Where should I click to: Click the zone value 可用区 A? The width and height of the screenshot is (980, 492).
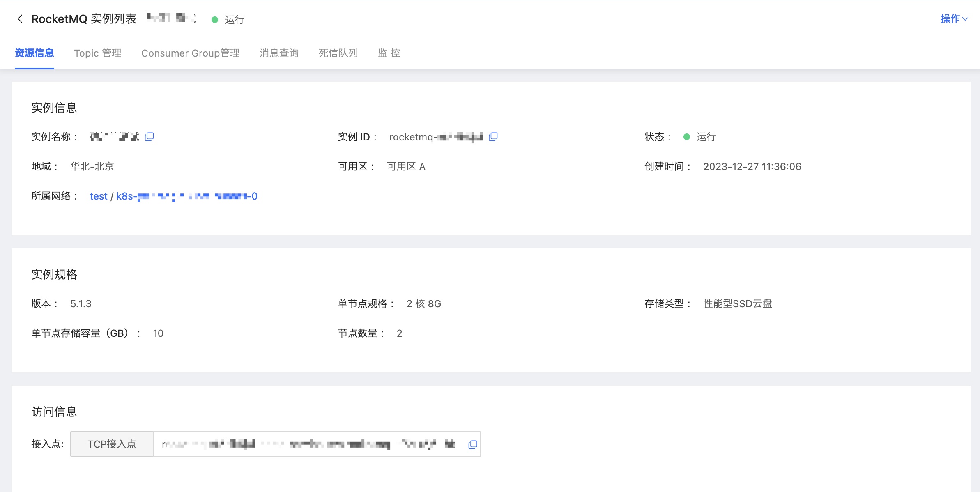point(406,167)
